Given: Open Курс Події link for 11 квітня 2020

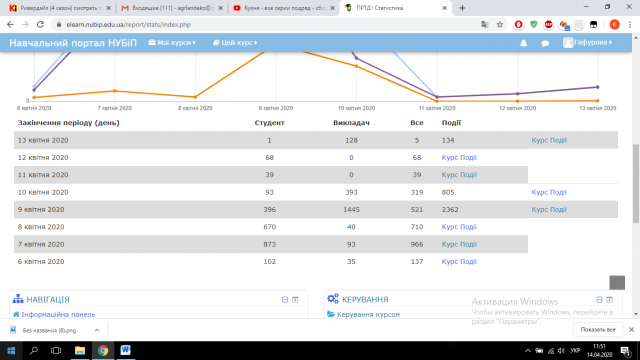Looking at the screenshot, I should click(459, 175).
